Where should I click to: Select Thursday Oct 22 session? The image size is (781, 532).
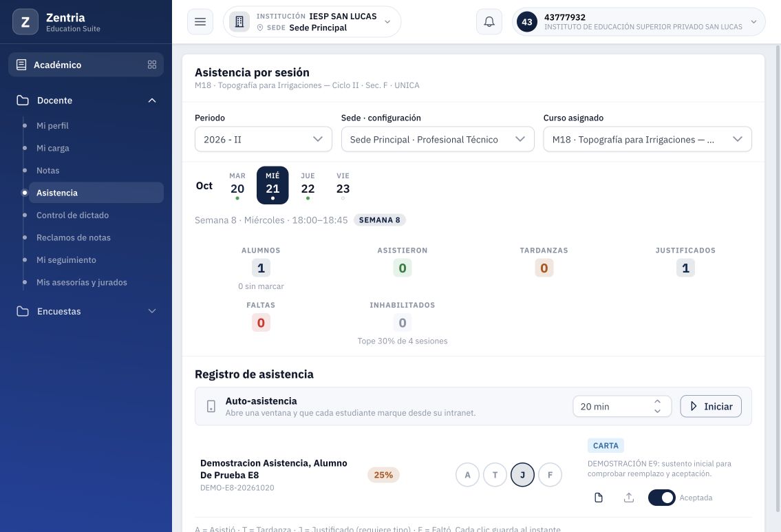(x=308, y=185)
